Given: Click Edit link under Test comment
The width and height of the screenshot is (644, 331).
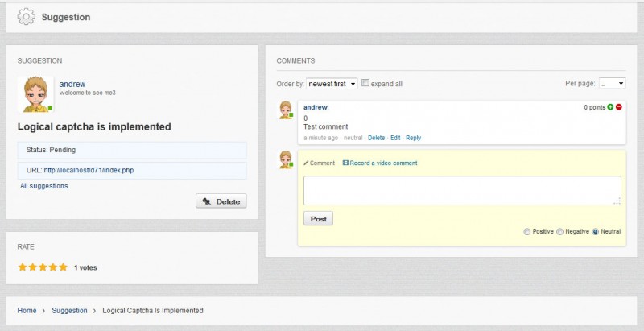Looking at the screenshot, I should tap(395, 138).
